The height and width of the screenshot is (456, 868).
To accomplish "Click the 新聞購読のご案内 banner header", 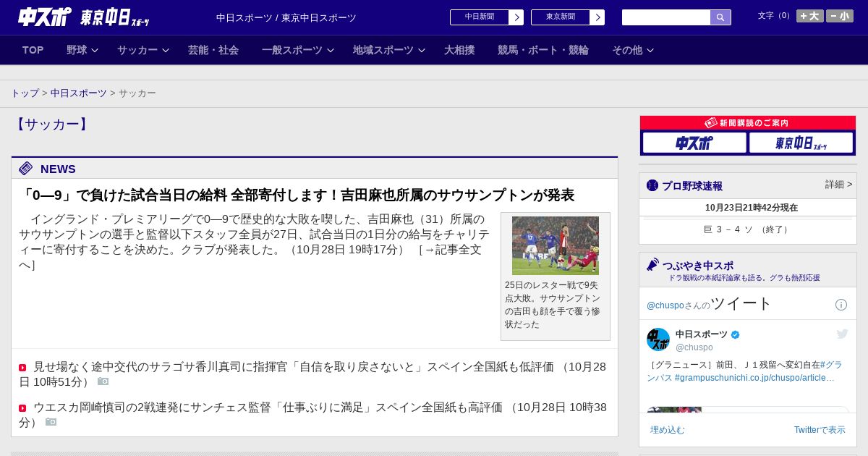I will point(748,123).
